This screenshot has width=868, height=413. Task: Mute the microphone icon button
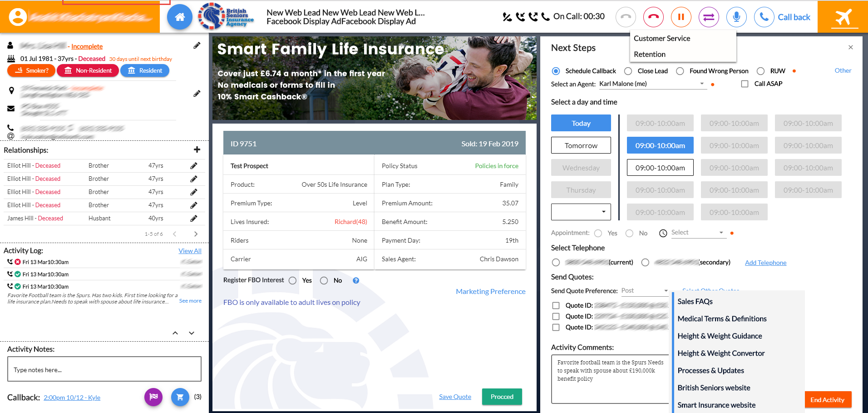click(x=736, y=17)
